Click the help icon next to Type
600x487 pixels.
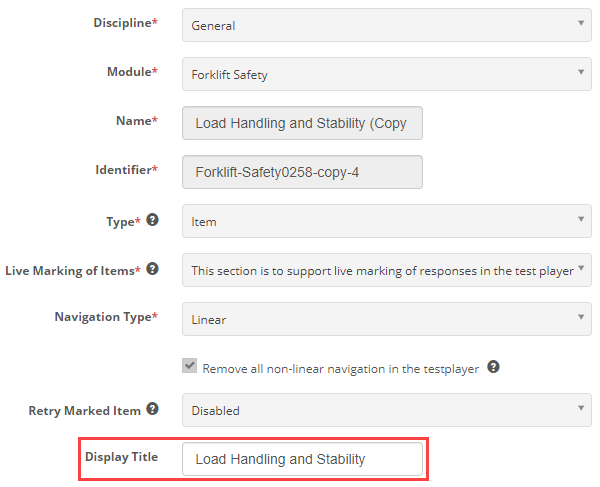pyautogui.click(x=152, y=220)
